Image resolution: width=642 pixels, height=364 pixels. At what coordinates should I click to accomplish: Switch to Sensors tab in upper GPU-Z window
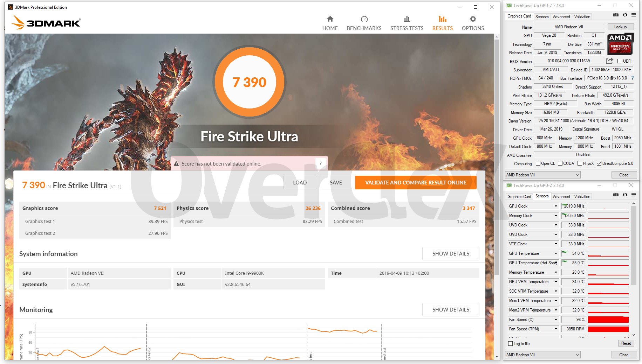(542, 17)
